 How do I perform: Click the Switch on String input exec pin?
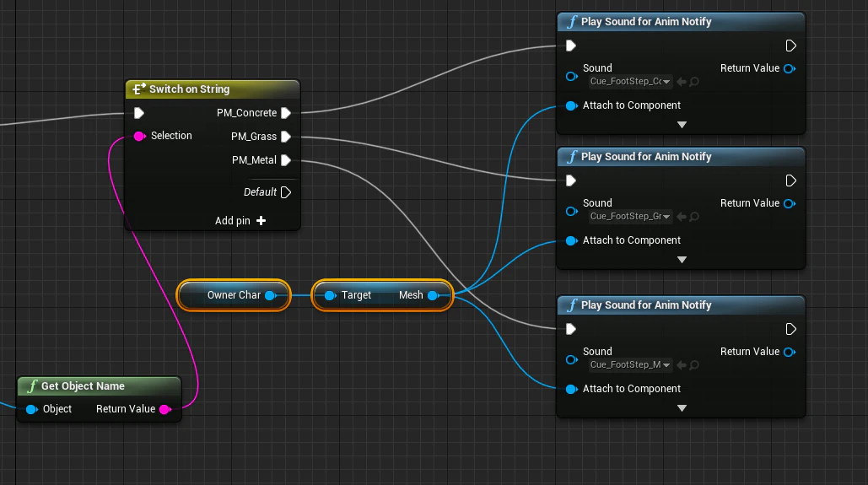tap(139, 113)
